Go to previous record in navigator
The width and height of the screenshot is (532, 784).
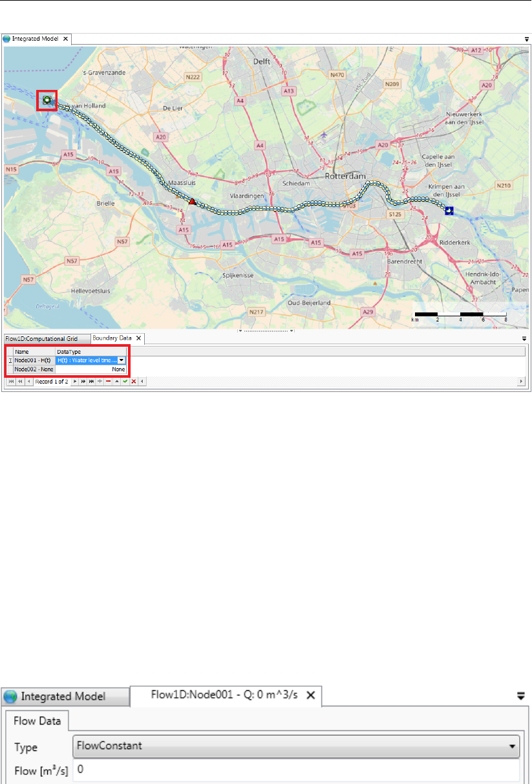click(28, 382)
